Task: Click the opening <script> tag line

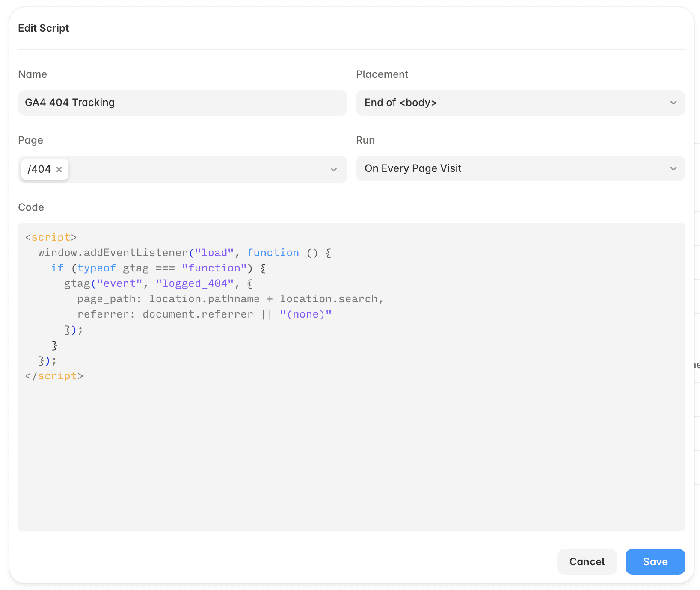Action: pyautogui.click(x=51, y=237)
